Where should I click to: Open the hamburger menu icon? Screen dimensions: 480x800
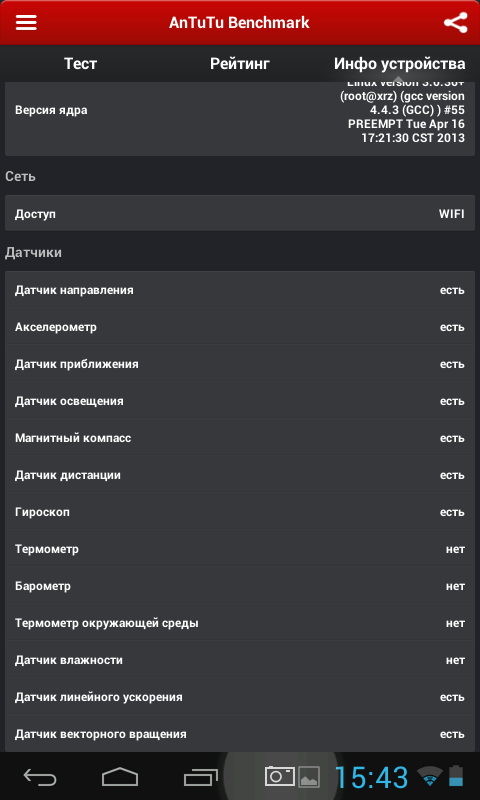(26, 23)
